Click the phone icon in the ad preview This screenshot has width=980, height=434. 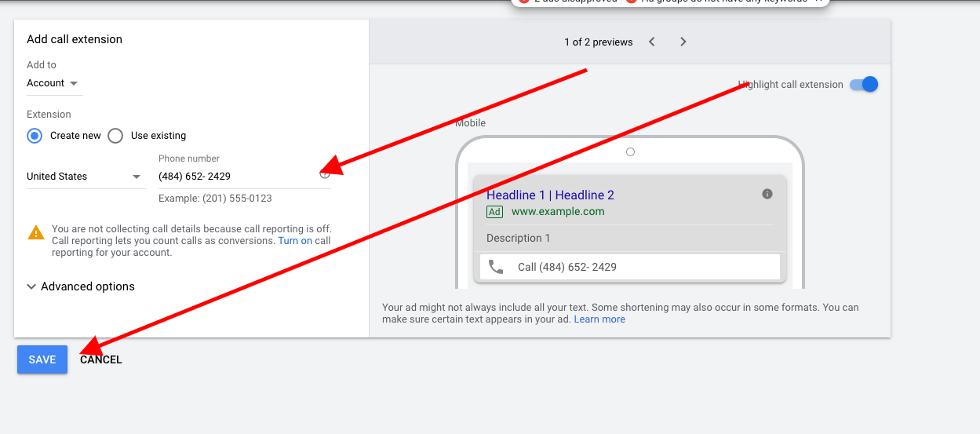point(496,267)
